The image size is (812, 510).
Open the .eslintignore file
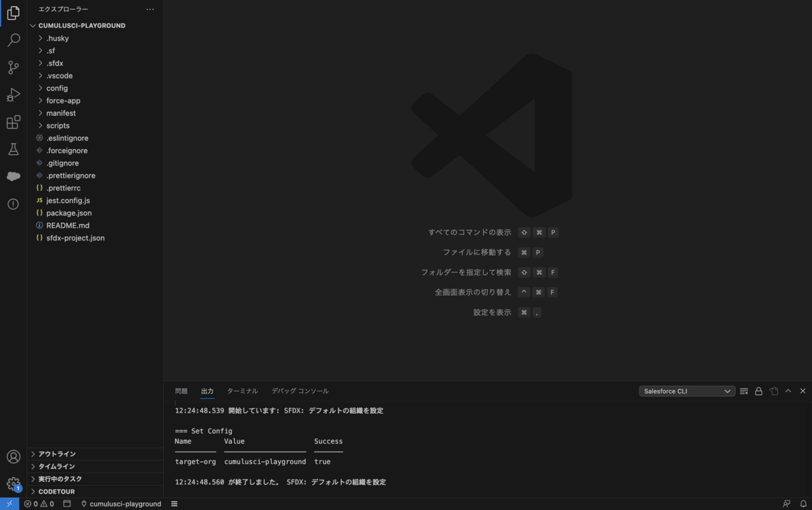tap(68, 138)
